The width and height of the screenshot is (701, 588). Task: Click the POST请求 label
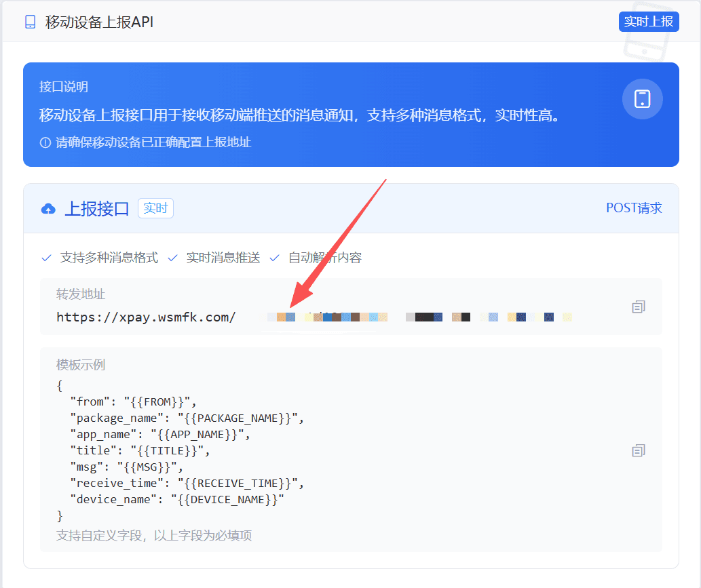(634, 208)
